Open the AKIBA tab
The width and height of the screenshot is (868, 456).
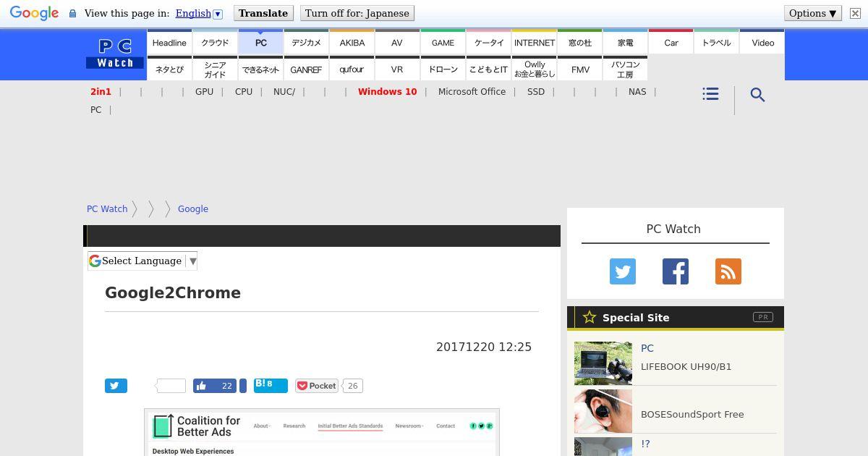pos(352,42)
